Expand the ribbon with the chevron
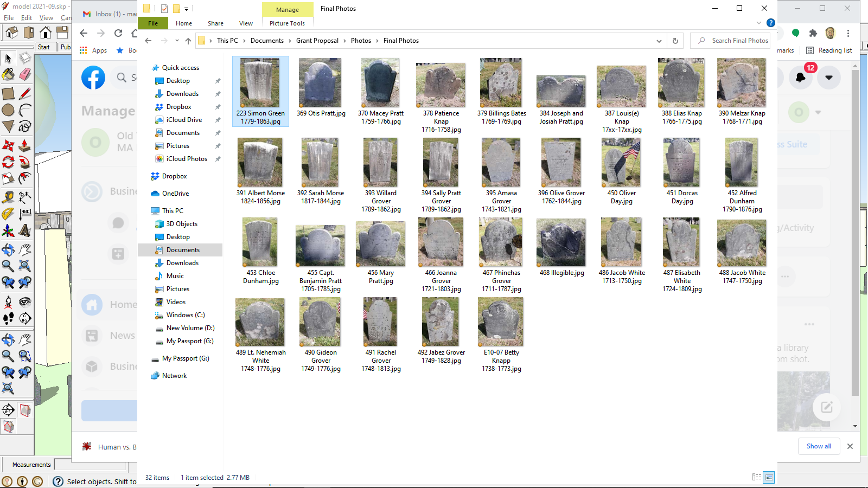This screenshot has width=868, height=488. [x=759, y=23]
